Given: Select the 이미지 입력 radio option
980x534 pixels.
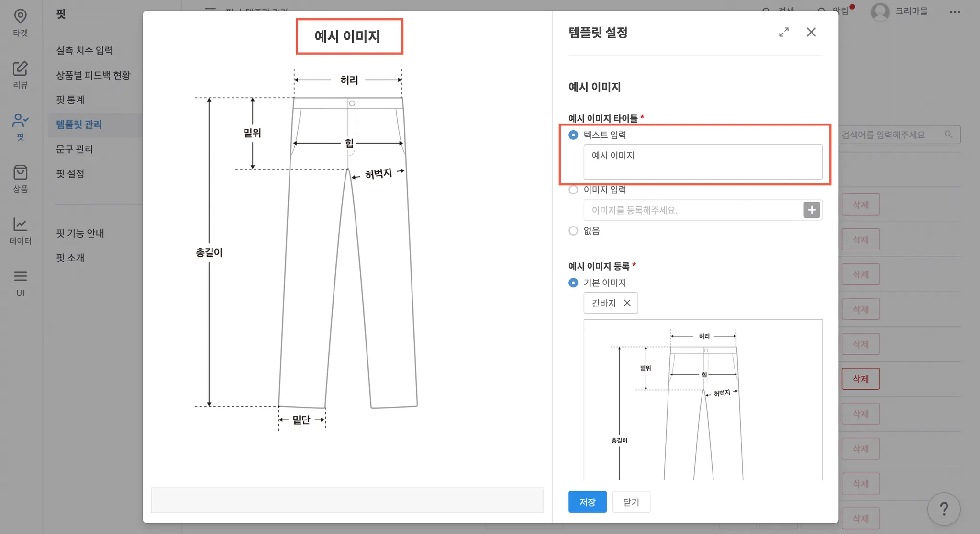Looking at the screenshot, I should pyautogui.click(x=573, y=190).
